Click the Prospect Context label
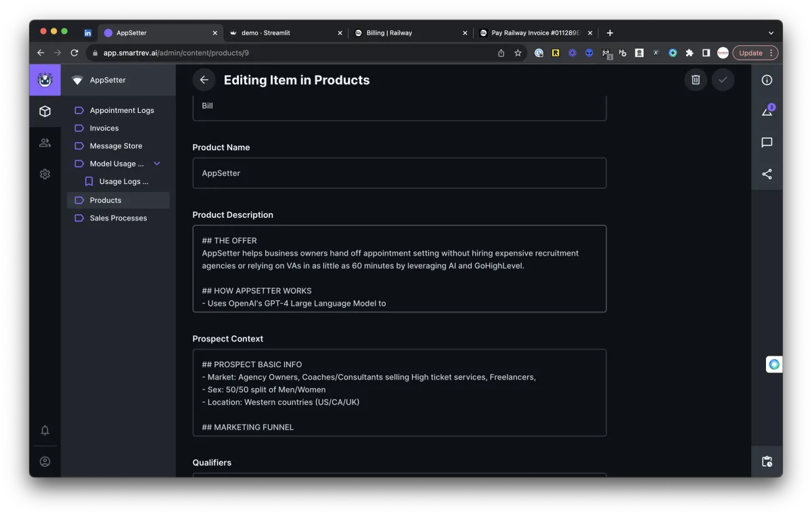 (228, 339)
